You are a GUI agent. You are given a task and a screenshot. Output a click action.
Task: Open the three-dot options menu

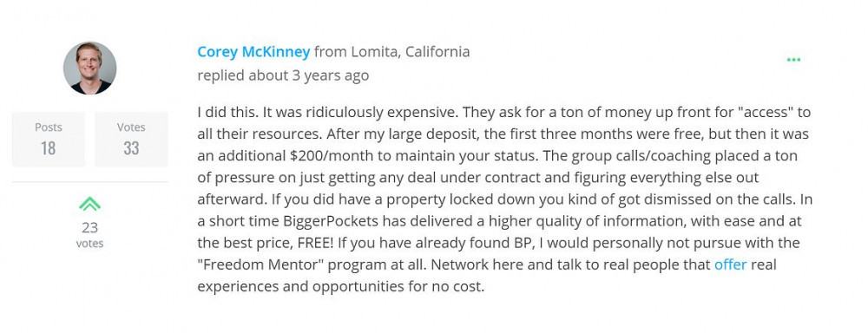click(x=793, y=60)
